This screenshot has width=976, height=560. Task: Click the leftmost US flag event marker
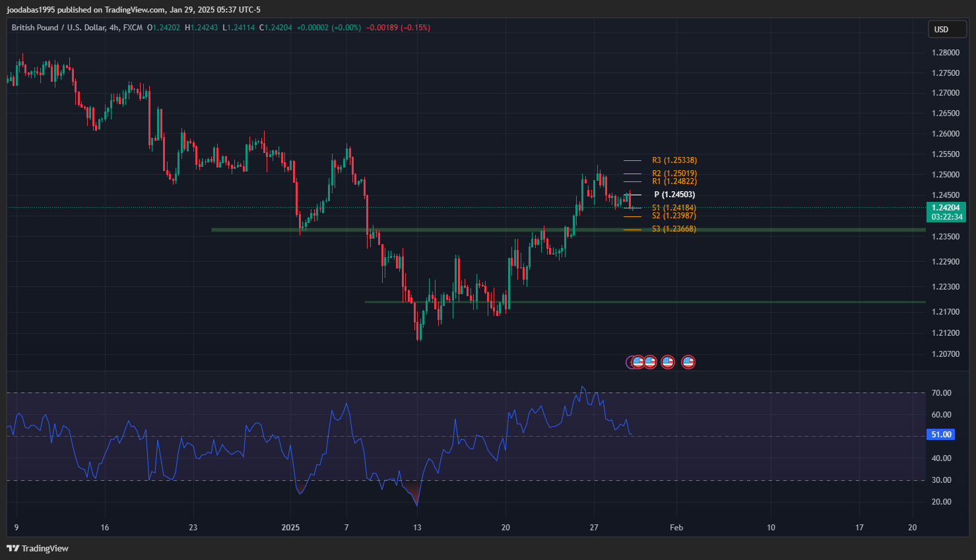pos(637,361)
